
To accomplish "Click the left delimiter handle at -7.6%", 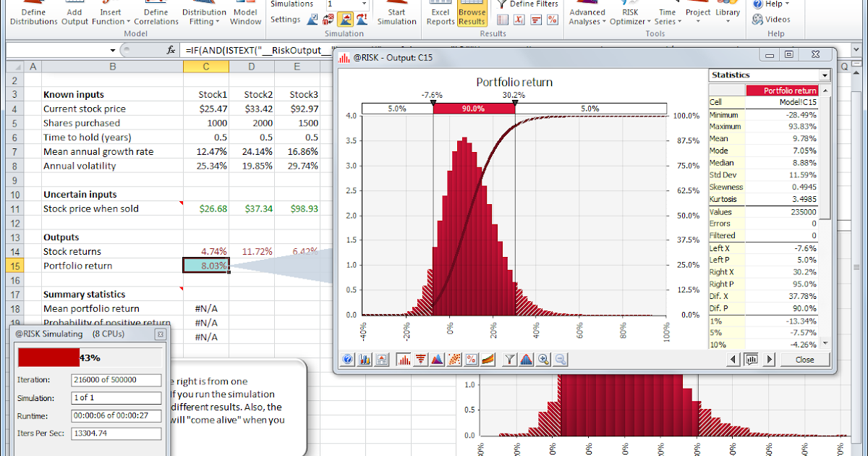I will tap(433, 102).
